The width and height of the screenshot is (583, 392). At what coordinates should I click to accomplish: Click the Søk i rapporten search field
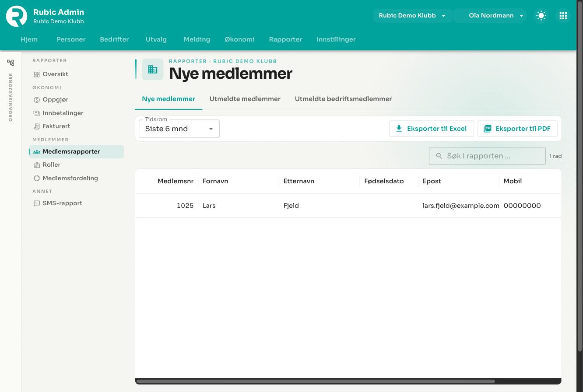(x=487, y=156)
